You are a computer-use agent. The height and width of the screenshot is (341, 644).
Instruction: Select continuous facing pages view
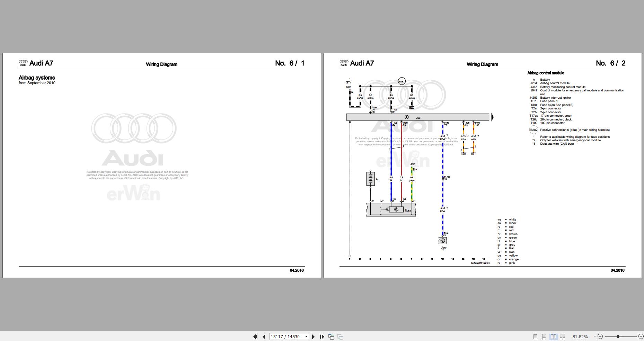(x=562, y=336)
